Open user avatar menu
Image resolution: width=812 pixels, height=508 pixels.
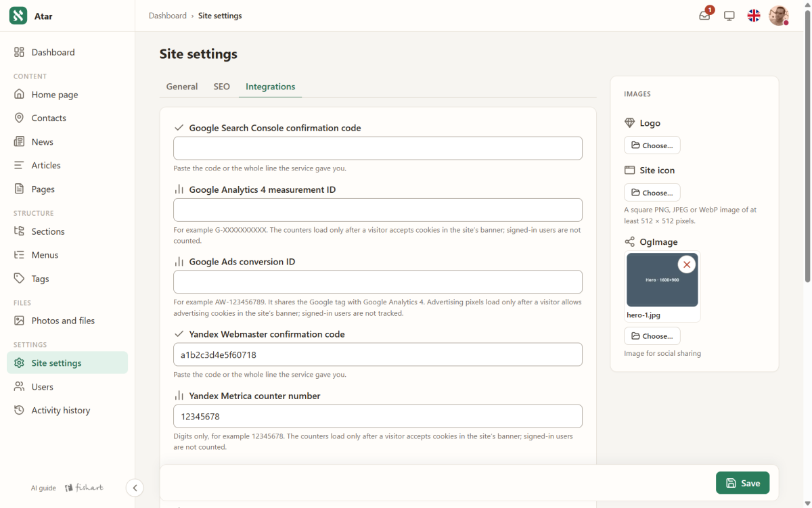coord(778,16)
